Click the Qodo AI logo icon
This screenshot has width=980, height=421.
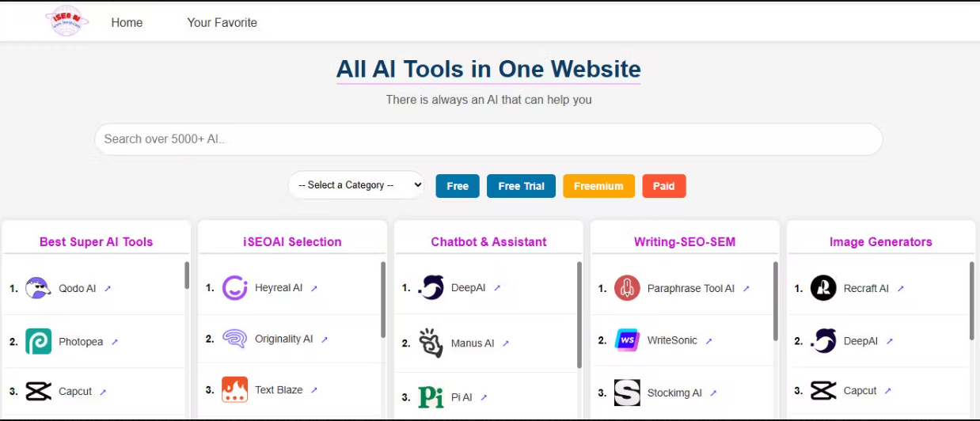pyautogui.click(x=38, y=288)
